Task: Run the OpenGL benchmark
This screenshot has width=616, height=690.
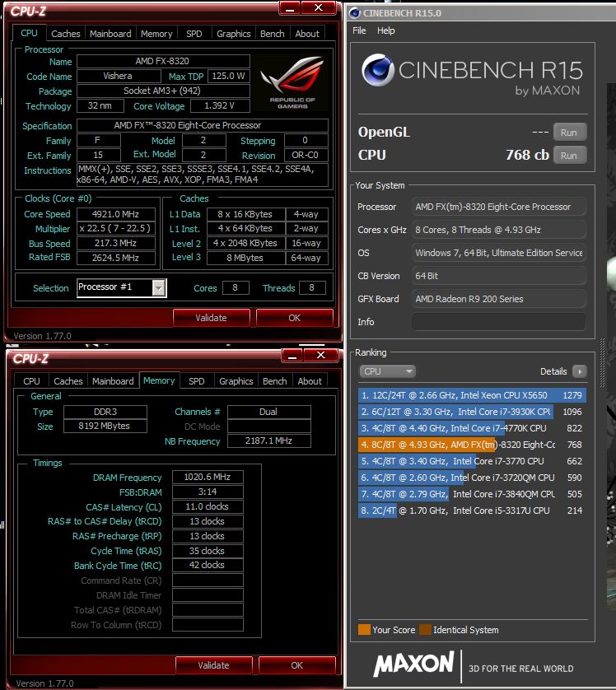Action: [569, 133]
